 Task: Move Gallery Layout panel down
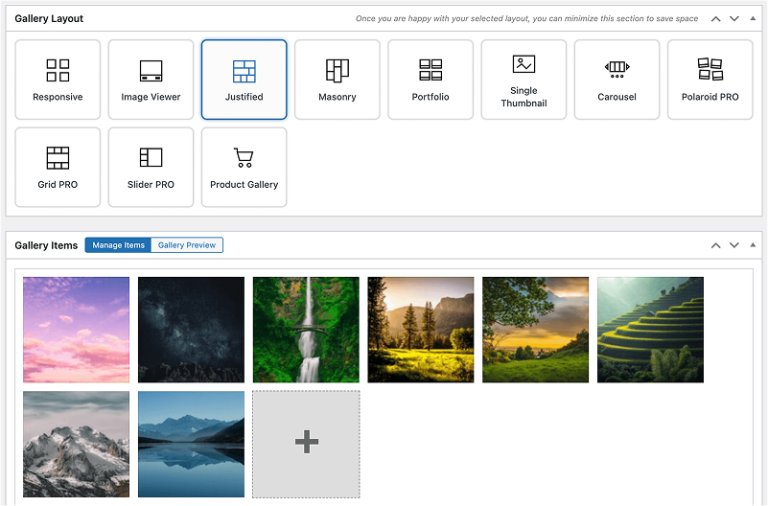pos(734,19)
